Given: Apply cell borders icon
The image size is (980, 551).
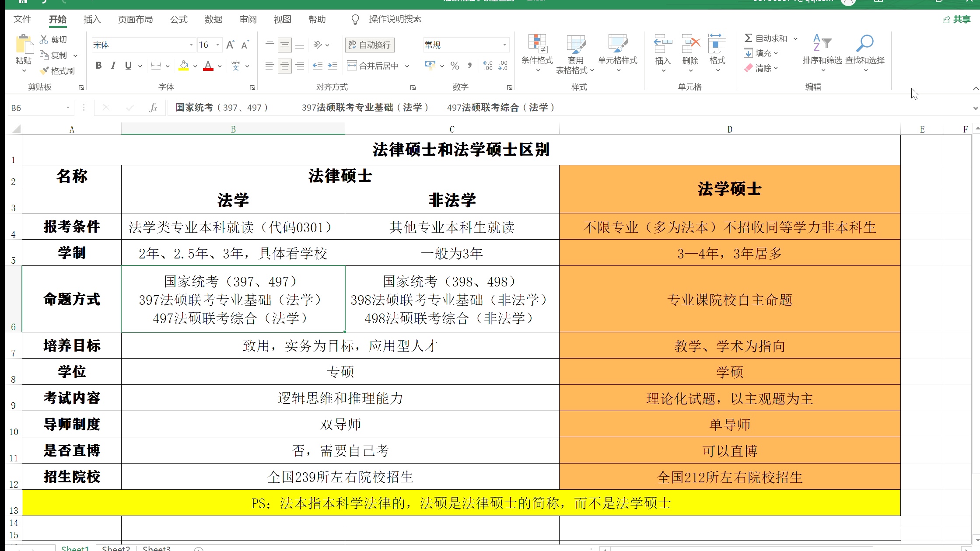Looking at the screenshot, I should pos(156,66).
